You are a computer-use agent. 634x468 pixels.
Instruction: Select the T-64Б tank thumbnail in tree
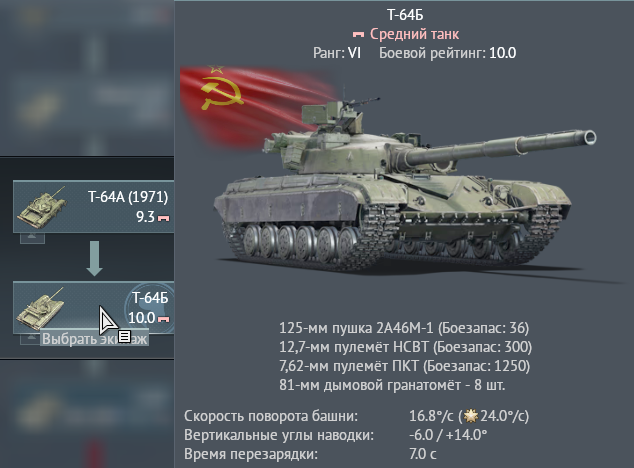pyautogui.click(x=40, y=309)
